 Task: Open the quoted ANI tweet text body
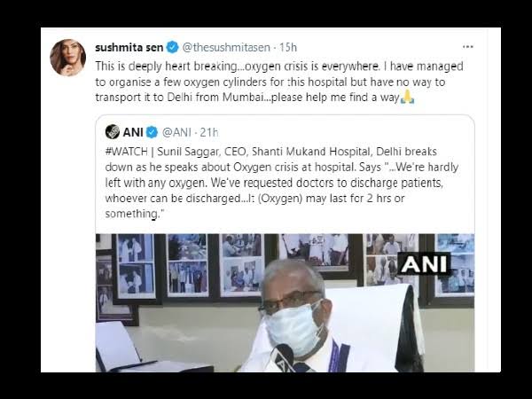point(282,183)
